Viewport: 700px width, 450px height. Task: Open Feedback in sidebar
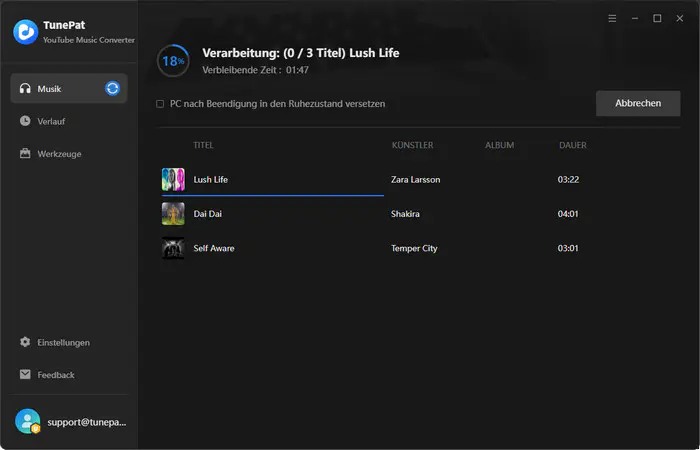[x=69, y=375]
